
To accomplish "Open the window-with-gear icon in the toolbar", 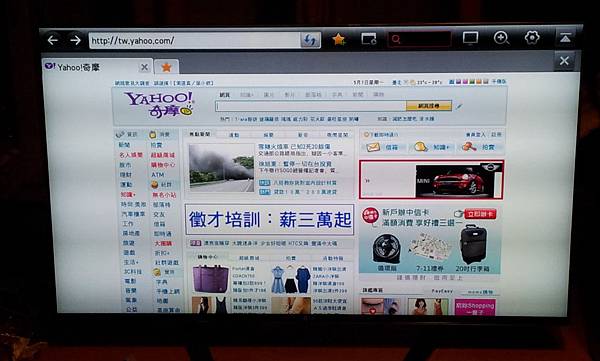I will click(x=369, y=39).
